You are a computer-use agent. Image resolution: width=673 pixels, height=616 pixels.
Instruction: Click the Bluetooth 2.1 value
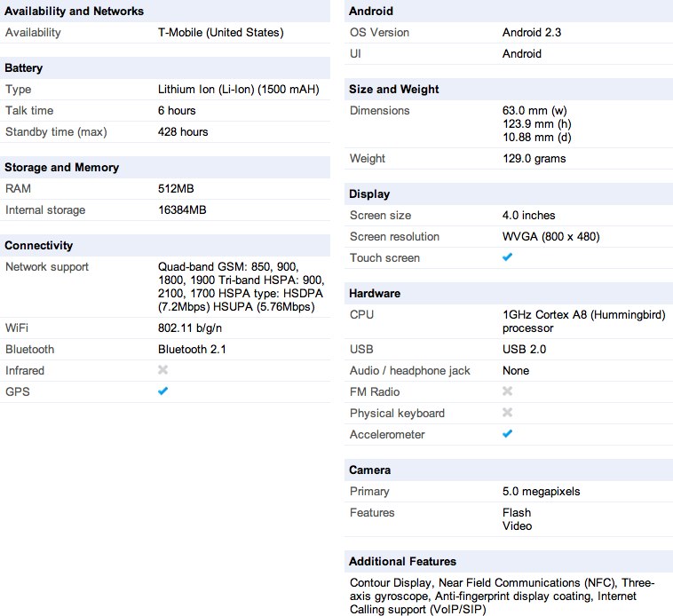pyautogui.click(x=192, y=349)
